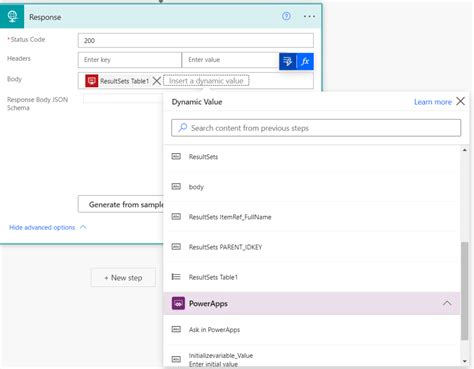This screenshot has width=474, height=369.
Task: Click the Search content from previous steps box
Action: coord(316,128)
